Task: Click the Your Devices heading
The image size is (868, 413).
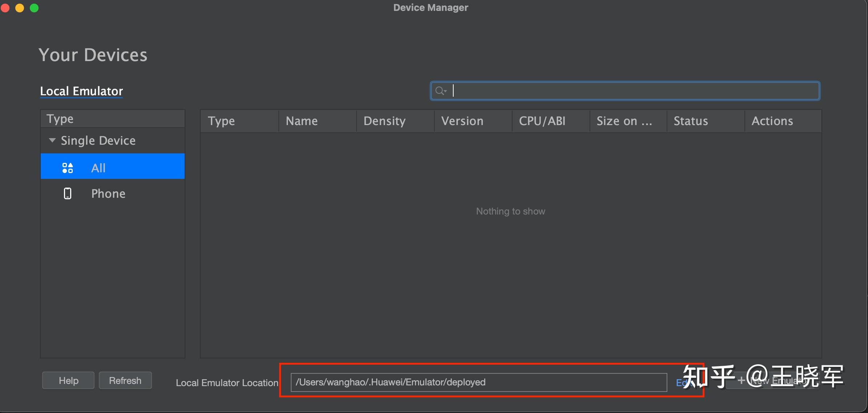Action: tap(93, 55)
